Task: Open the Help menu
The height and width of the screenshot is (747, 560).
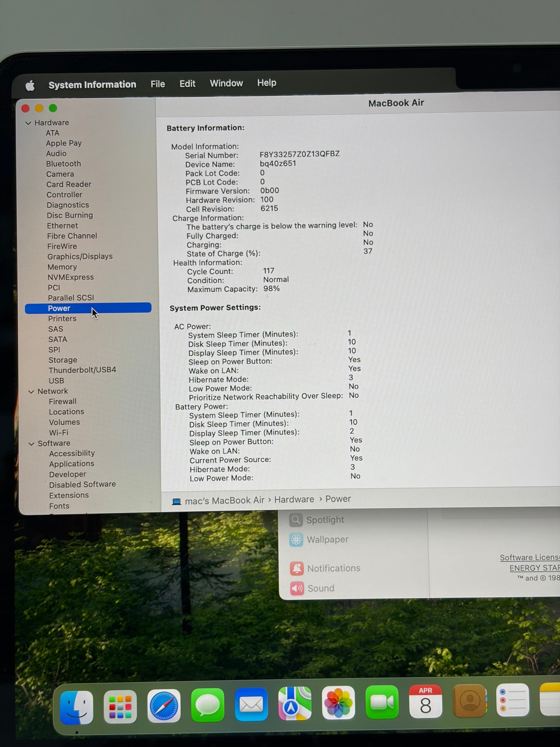Action: pyautogui.click(x=267, y=83)
